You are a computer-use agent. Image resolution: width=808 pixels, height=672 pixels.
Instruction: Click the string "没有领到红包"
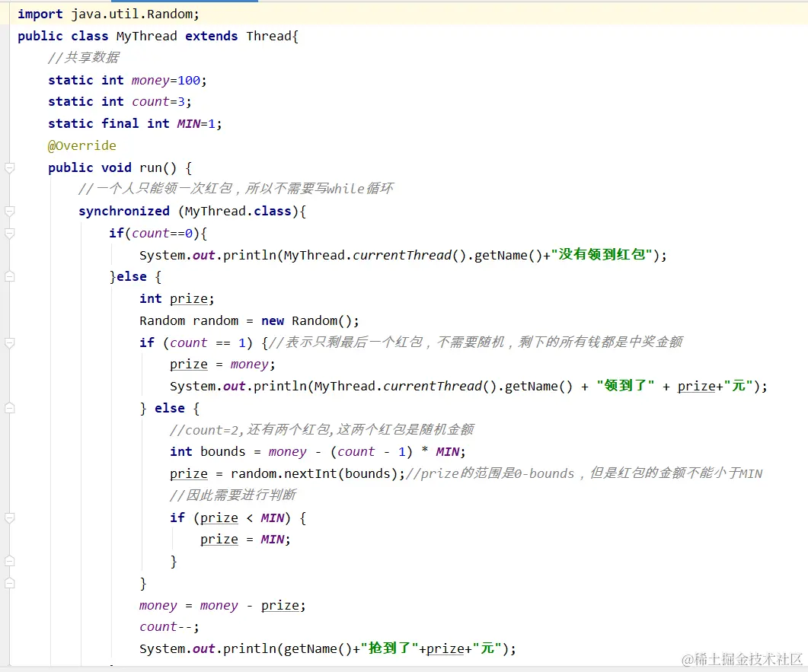602,255
